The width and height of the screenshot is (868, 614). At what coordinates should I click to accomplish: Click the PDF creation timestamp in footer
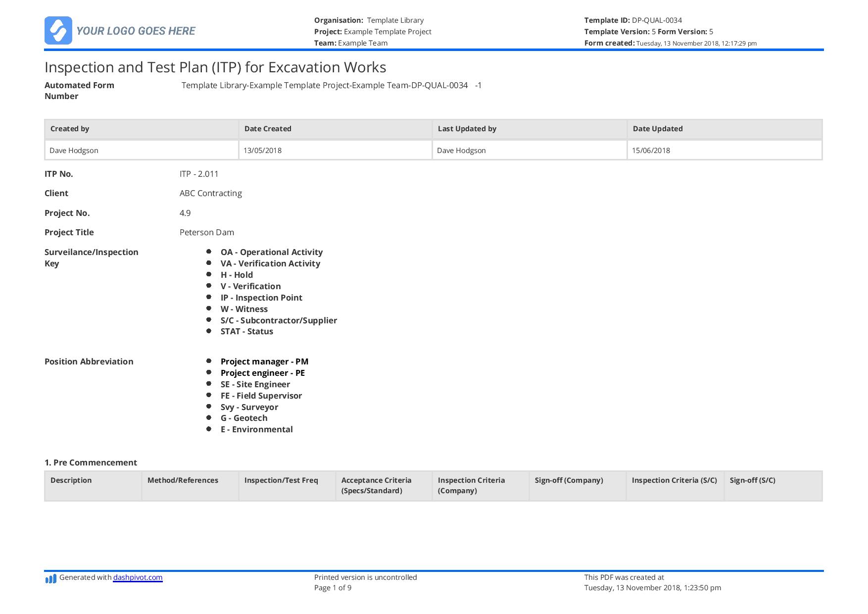pos(652,588)
